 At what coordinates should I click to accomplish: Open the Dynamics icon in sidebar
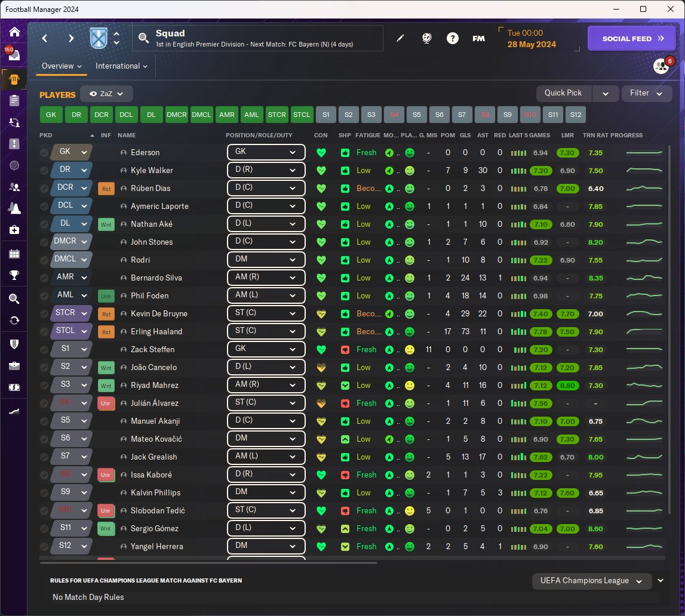tap(14, 122)
